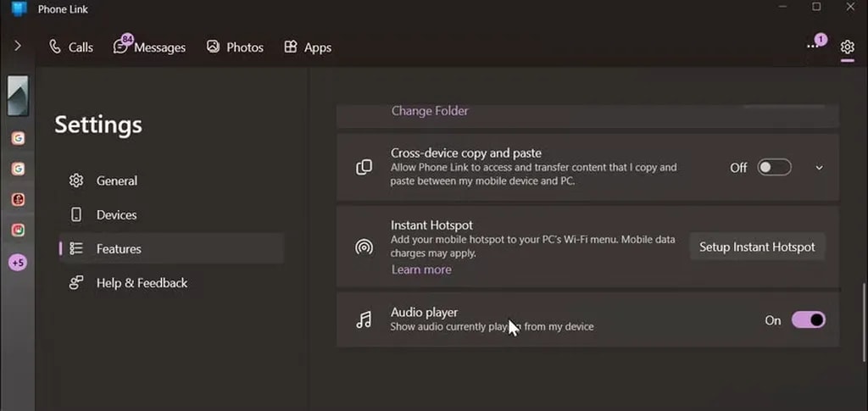Click the 'On' label beside Audio player
The image size is (868, 411).
coord(773,320)
